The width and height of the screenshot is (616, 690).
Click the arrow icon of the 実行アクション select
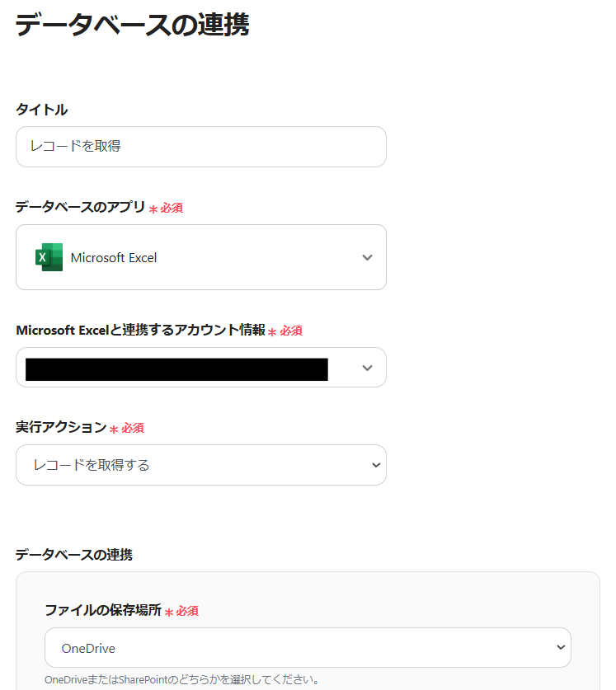(376, 465)
